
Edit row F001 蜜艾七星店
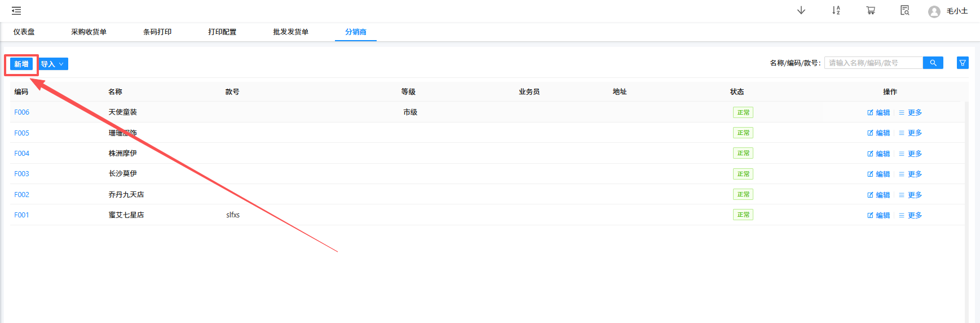pyautogui.click(x=879, y=215)
